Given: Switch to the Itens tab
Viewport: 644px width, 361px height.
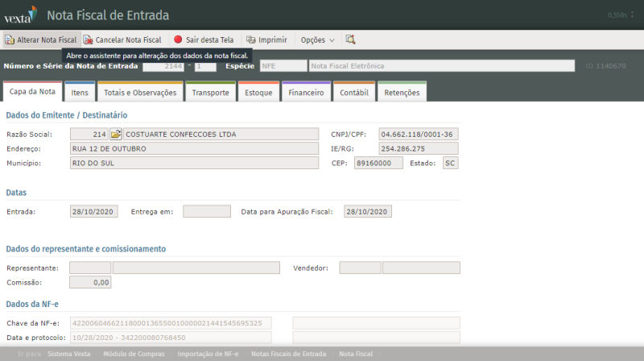Looking at the screenshot, I should [x=80, y=93].
